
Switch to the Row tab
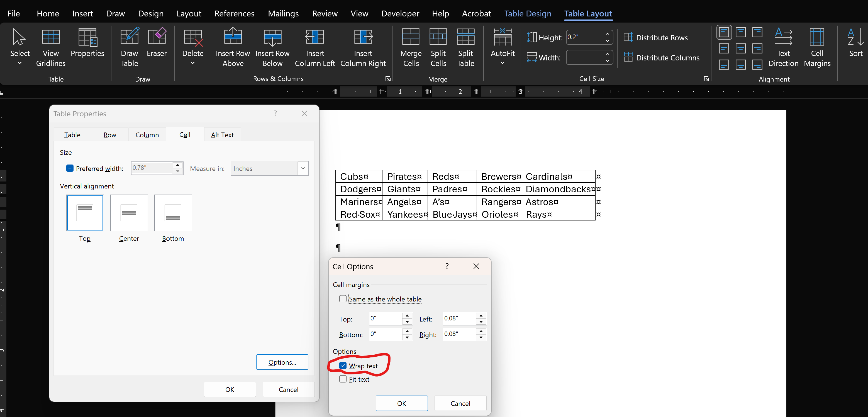pyautogui.click(x=109, y=135)
